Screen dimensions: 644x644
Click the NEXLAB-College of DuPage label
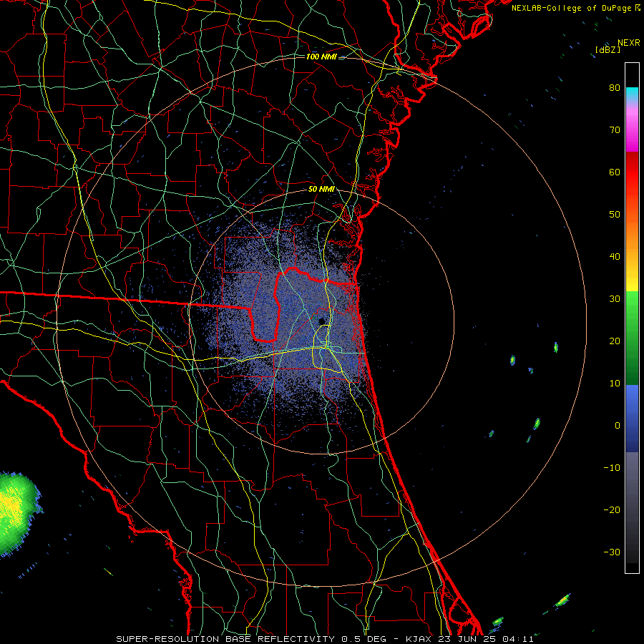tap(572, 8)
